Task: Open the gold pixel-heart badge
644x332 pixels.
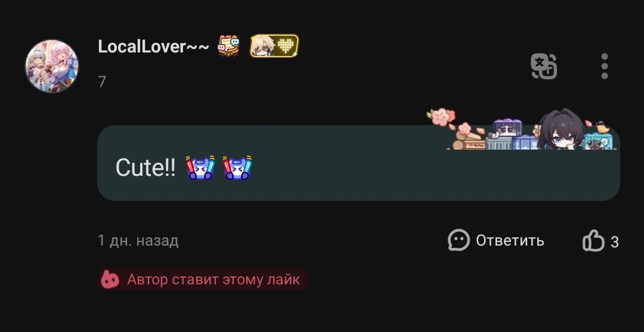Action: click(274, 45)
